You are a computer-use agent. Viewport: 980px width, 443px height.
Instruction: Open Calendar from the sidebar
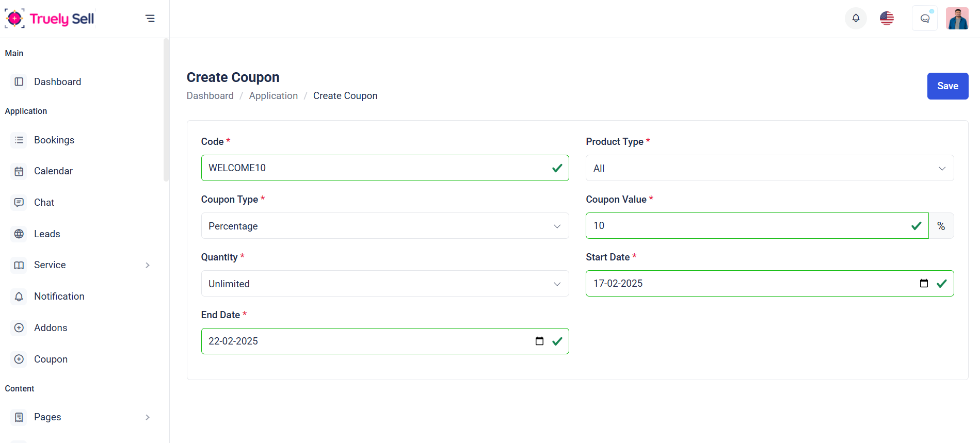point(53,171)
